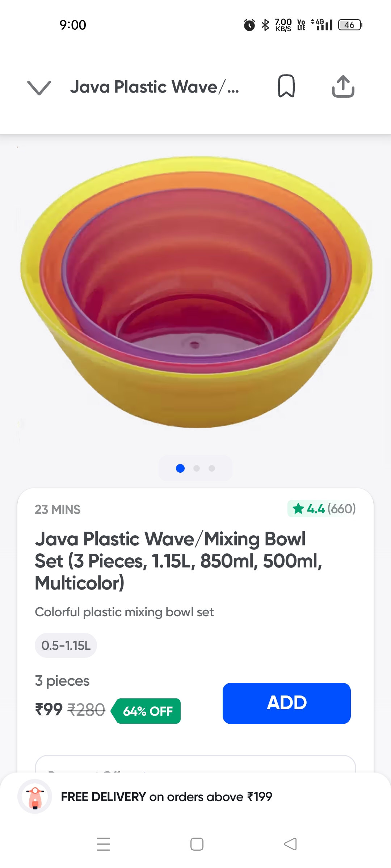The image size is (391, 868).
Task: Tap the delivery scooter icon
Action: [x=35, y=796]
